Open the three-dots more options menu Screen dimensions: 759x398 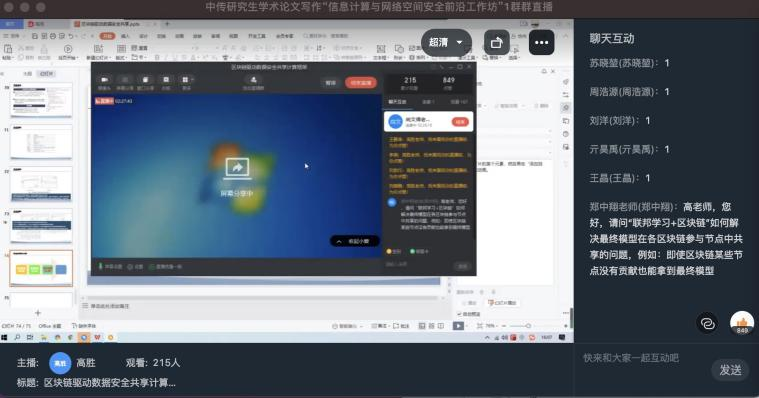(x=541, y=43)
